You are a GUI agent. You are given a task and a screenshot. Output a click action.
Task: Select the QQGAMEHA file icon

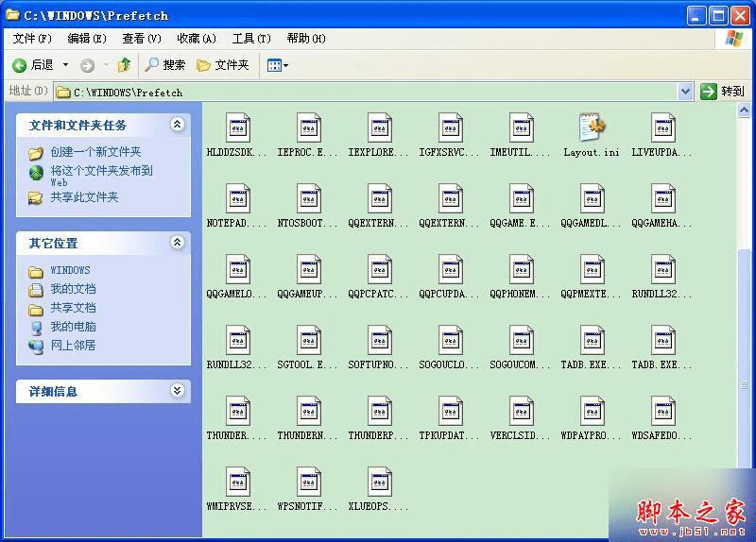click(x=663, y=198)
